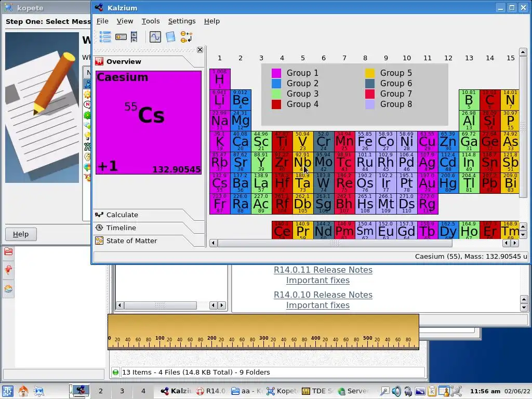Switch to the Timeline sidebar tab
The image size is (532, 399).
[x=144, y=228]
